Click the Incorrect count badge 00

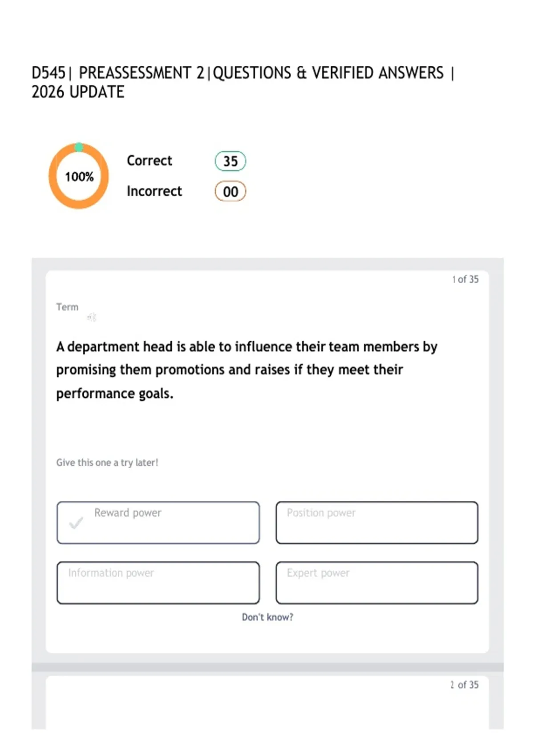click(x=231, y=192)
